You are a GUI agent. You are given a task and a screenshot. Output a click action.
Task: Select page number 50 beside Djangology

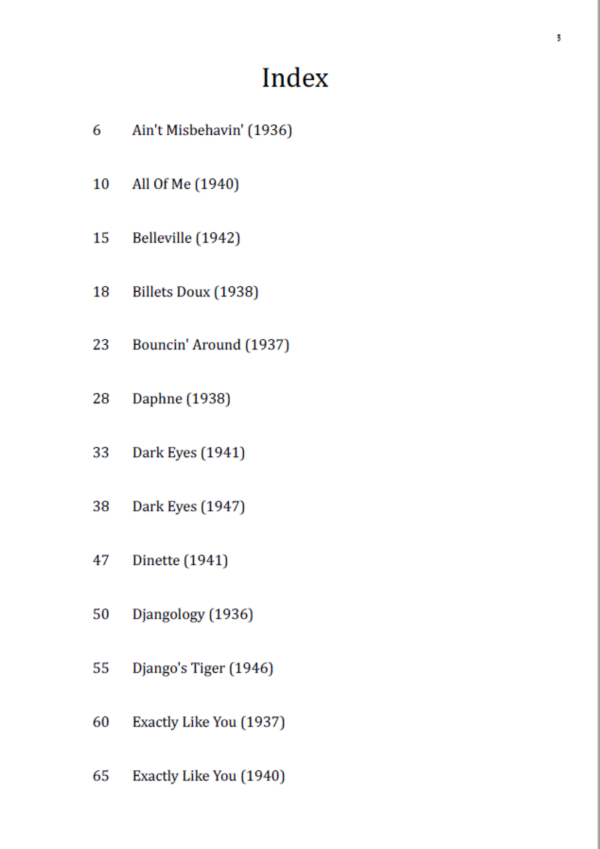click(x=101, y=615)
